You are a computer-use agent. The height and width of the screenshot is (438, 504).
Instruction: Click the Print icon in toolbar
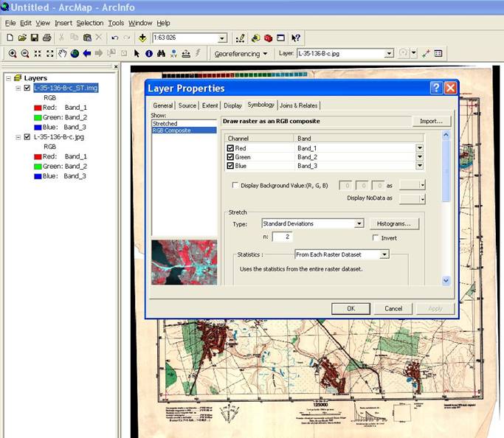[46, 38]
